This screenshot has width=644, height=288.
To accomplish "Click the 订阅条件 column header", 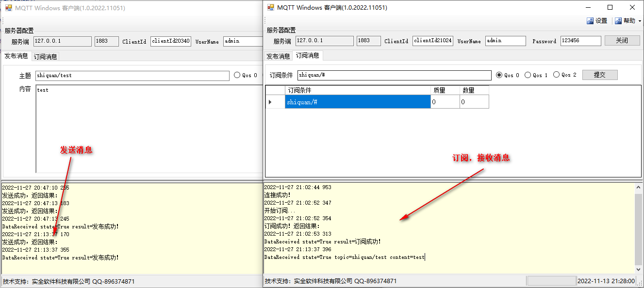I will coord(358,91).
